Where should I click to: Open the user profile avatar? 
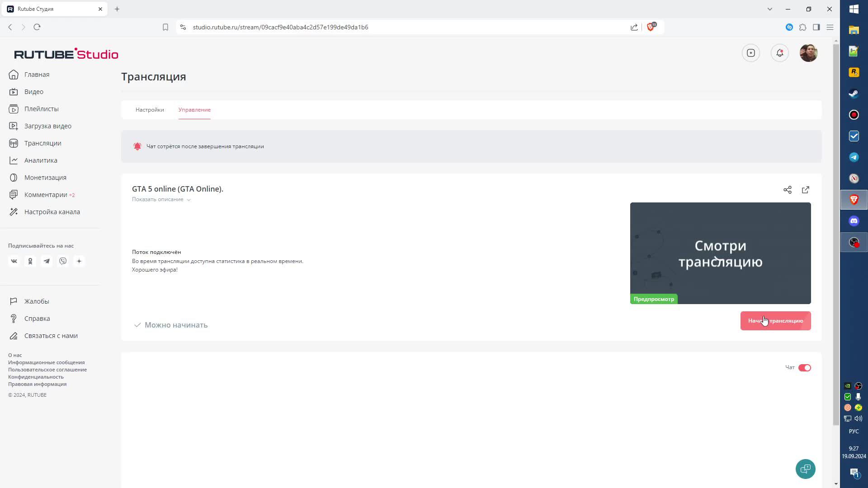[808, 53]
